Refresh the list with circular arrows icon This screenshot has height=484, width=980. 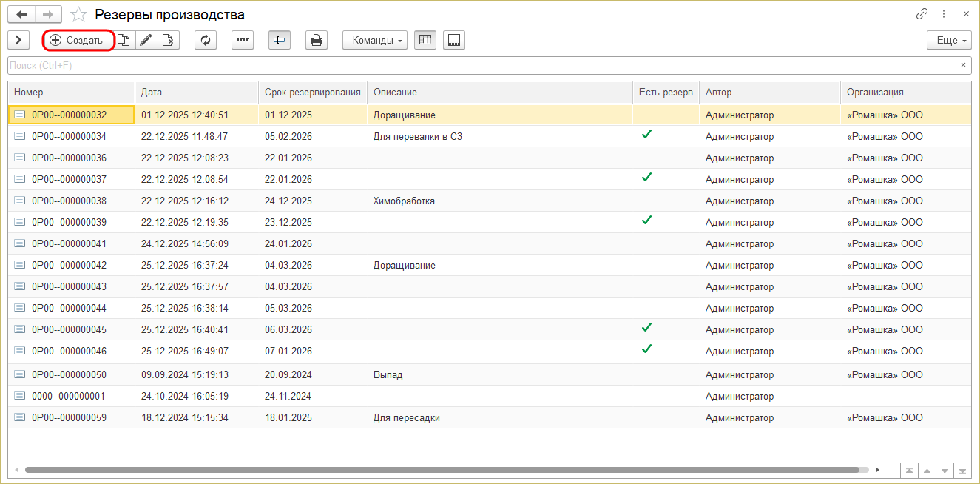(x=206, y=40)
